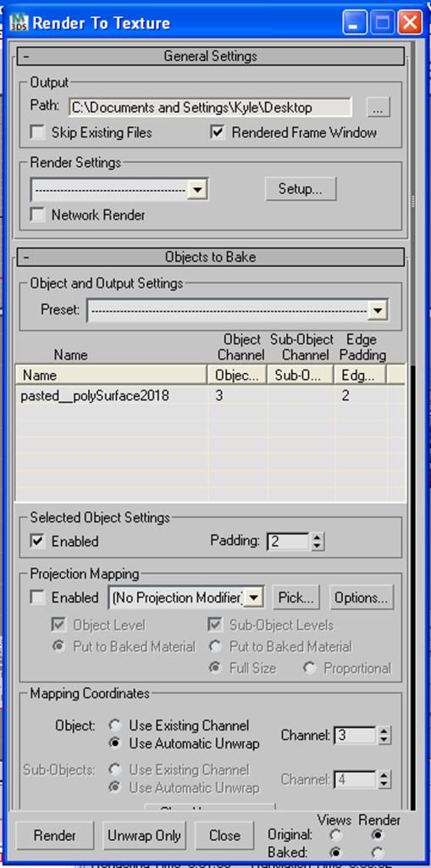Enable Skip Existing Files checkbox
The width and height of the screenshot is (431, 868).
point(37,133)
